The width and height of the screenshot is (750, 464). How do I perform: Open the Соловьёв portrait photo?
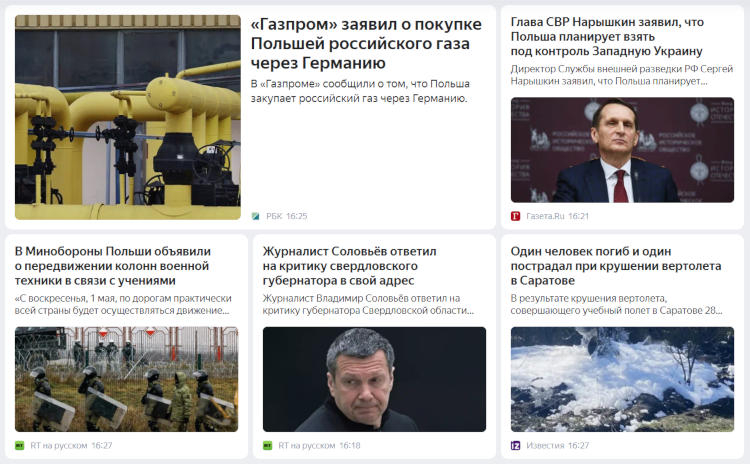click(x=374, y=379)
